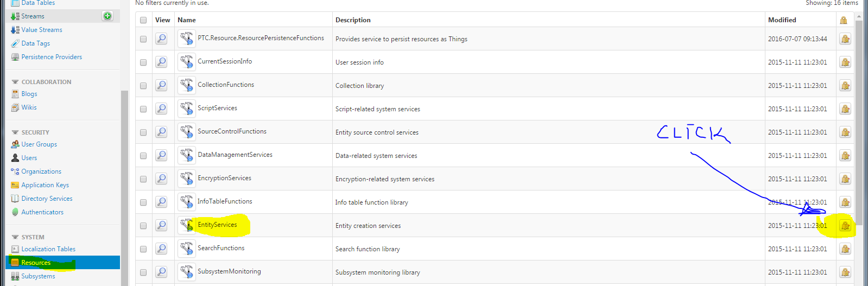Collapse the SYSTEM section

pyautogui.click(x=15, y=237)
